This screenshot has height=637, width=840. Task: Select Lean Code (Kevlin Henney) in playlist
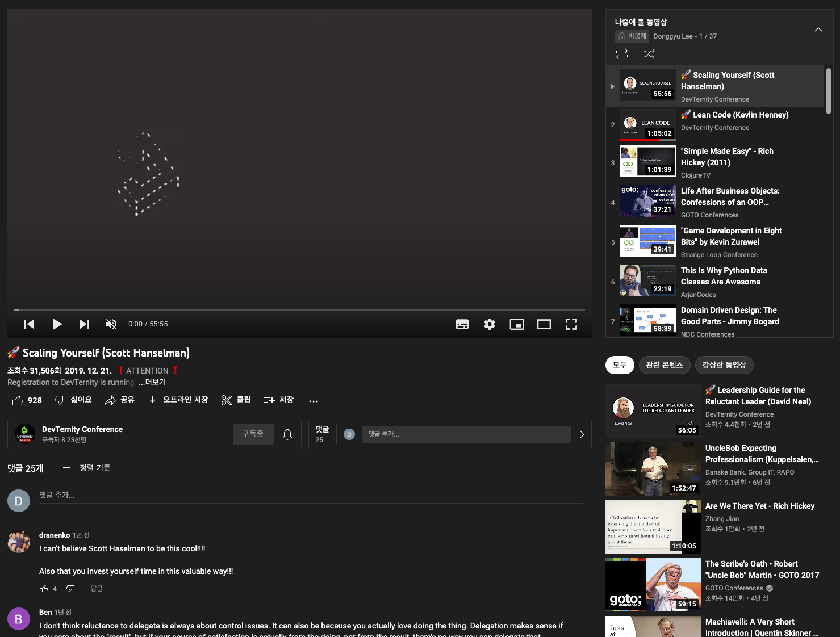pyautogui.click(x=714, y=125)
